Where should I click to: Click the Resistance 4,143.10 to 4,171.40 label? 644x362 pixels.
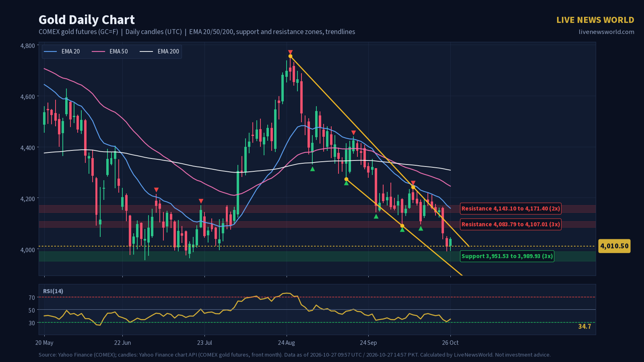tap(511, 208)
